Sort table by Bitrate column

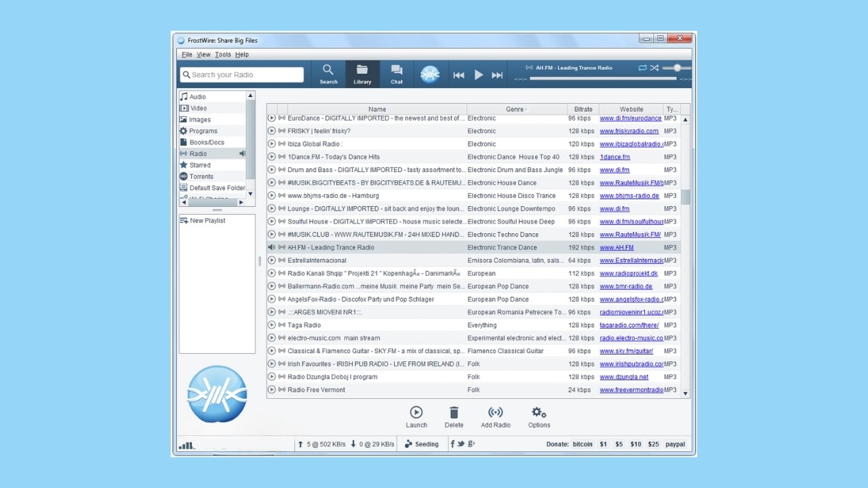[583, 109]
